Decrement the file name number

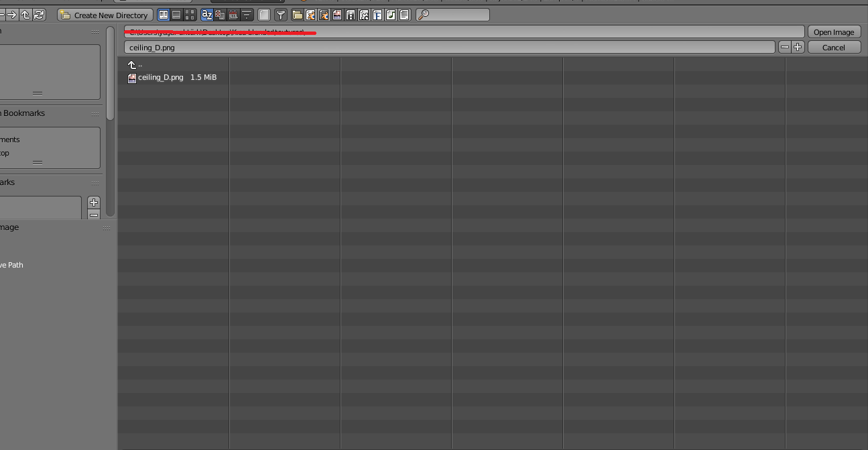[785, 48]
